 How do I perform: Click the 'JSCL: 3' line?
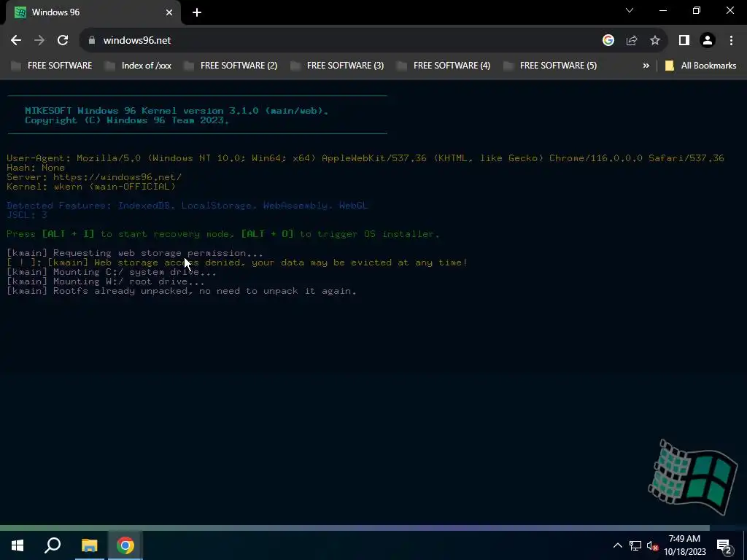pyautogui.click(x=27, y=215)
